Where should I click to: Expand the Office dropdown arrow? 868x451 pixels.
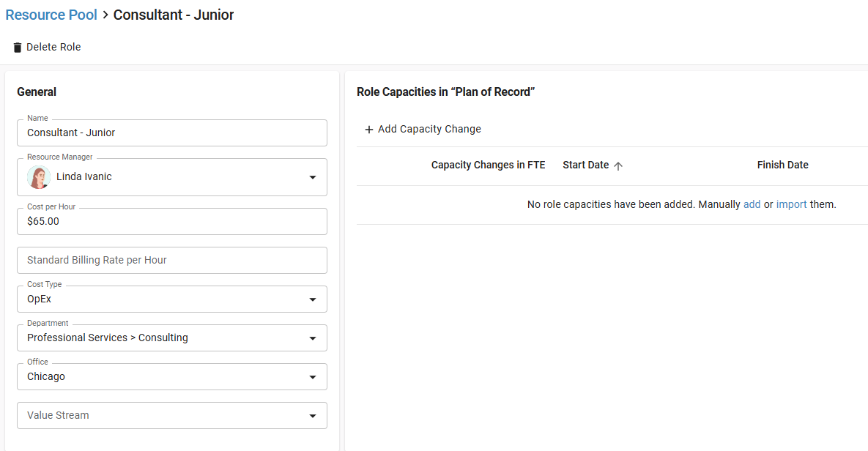313,377
